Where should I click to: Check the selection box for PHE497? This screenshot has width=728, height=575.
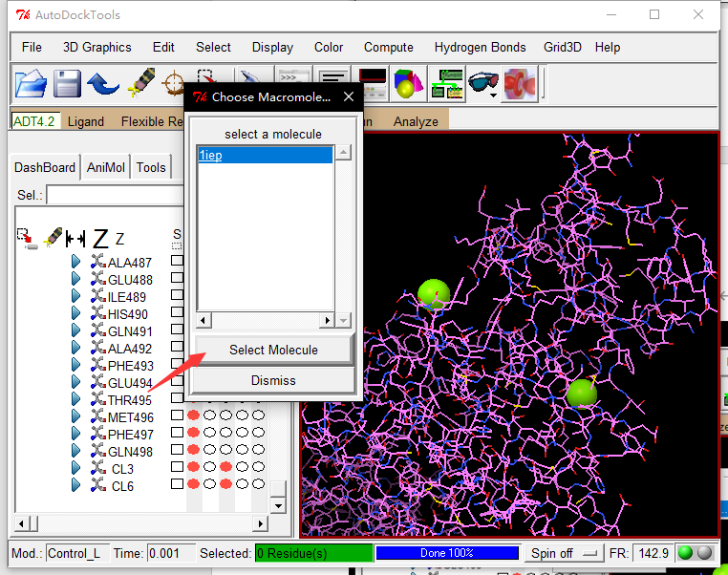pyautogui.click(x=177, y=432)
